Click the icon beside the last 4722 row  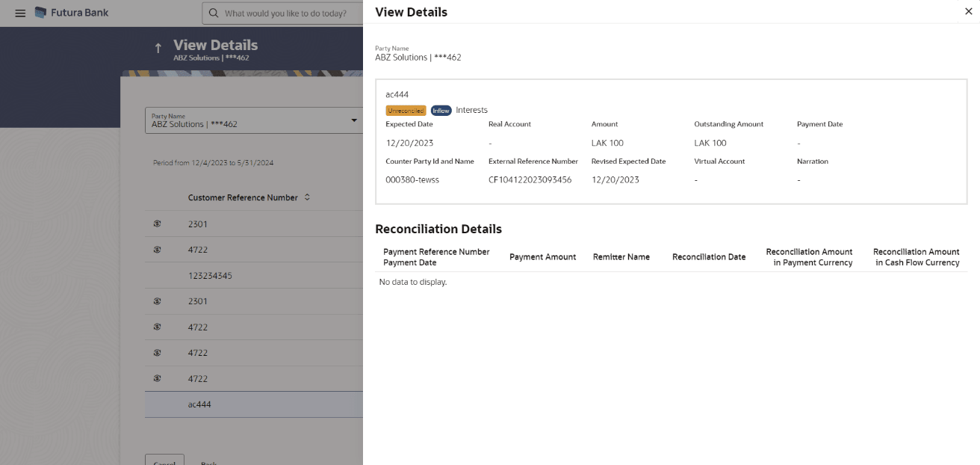point(157,378)
